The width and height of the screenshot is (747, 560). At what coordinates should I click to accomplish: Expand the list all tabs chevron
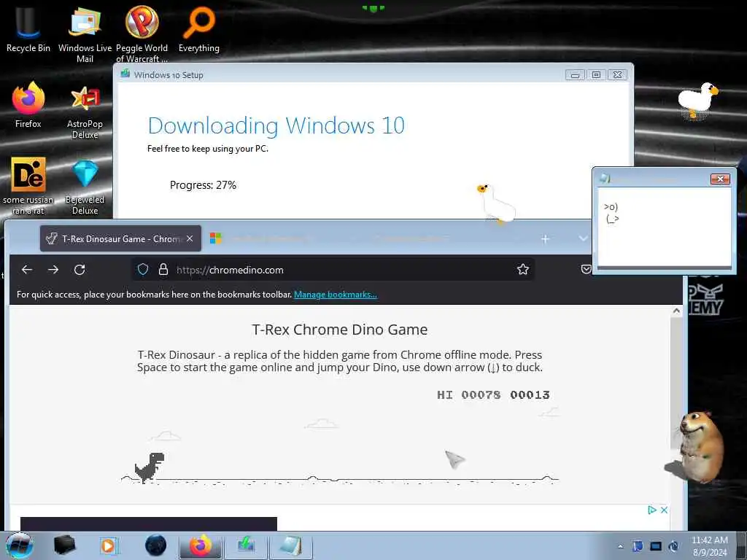(583, 238)
